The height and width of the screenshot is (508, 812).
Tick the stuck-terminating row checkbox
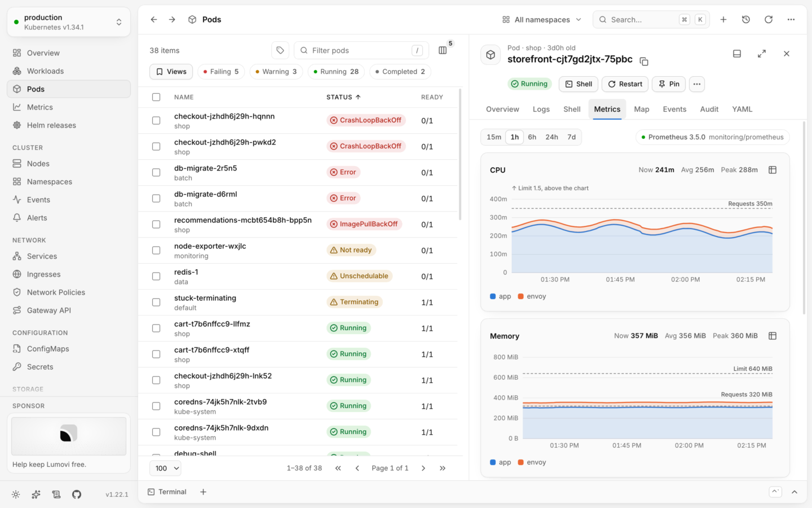156,302
